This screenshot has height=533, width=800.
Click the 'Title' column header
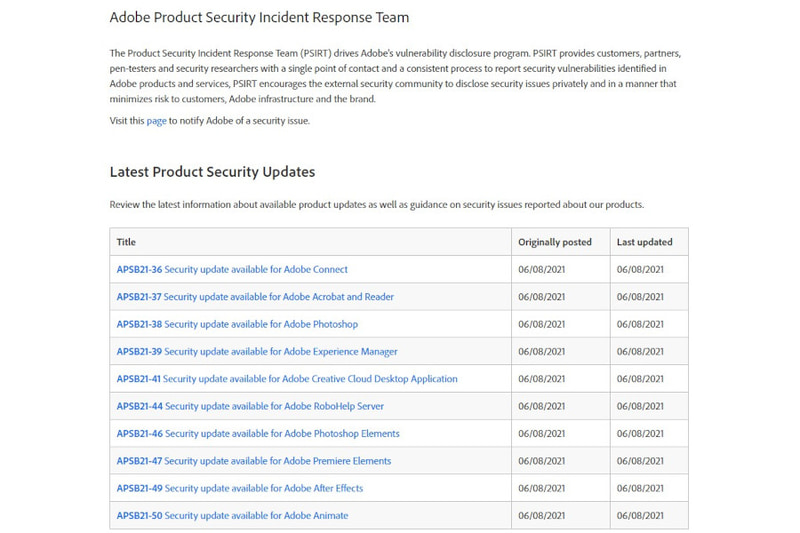click(126, 242)
